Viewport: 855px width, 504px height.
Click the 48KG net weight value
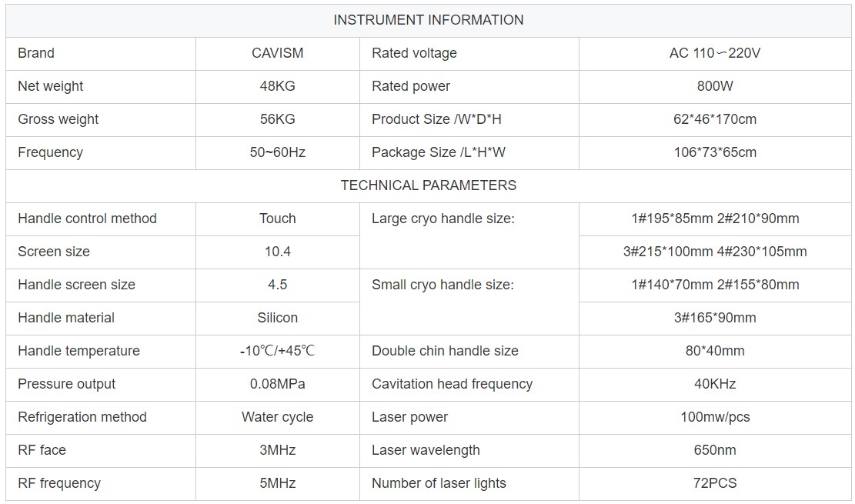277,86
